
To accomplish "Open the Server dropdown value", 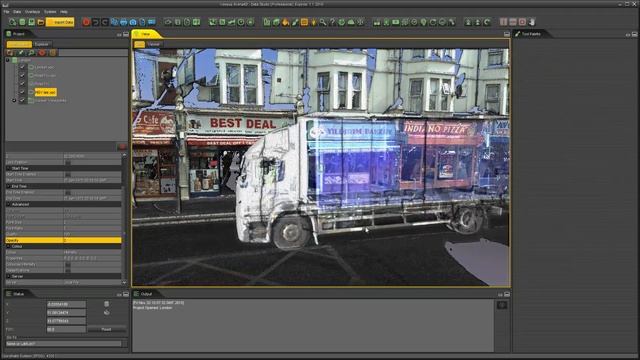I will [92, 282].
